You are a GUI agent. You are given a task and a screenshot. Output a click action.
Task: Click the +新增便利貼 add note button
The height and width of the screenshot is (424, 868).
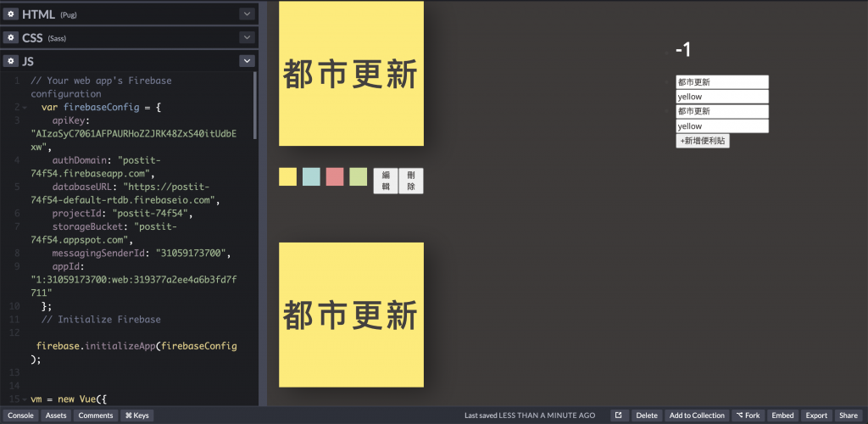coord(703,141)
